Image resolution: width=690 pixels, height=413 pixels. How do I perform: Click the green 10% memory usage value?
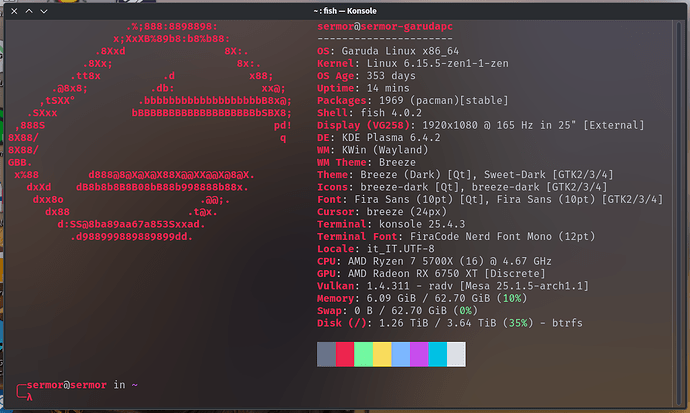click(512, 298)
